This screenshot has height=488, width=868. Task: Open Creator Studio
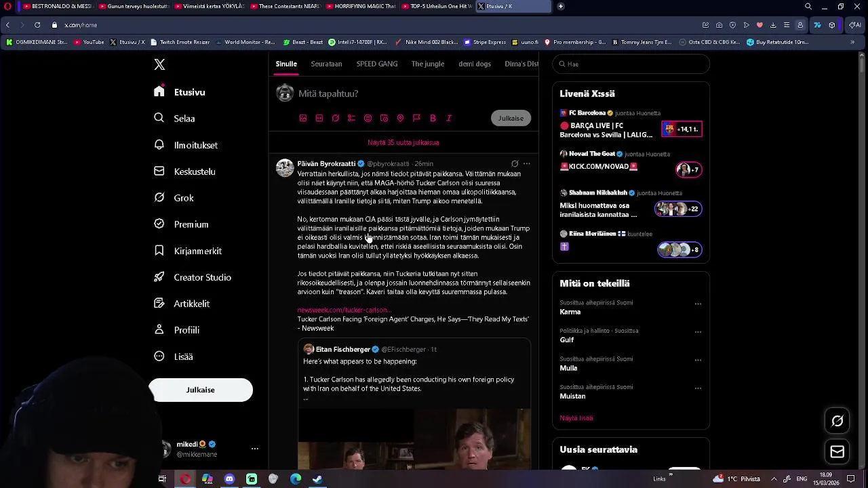coord(193,277)
